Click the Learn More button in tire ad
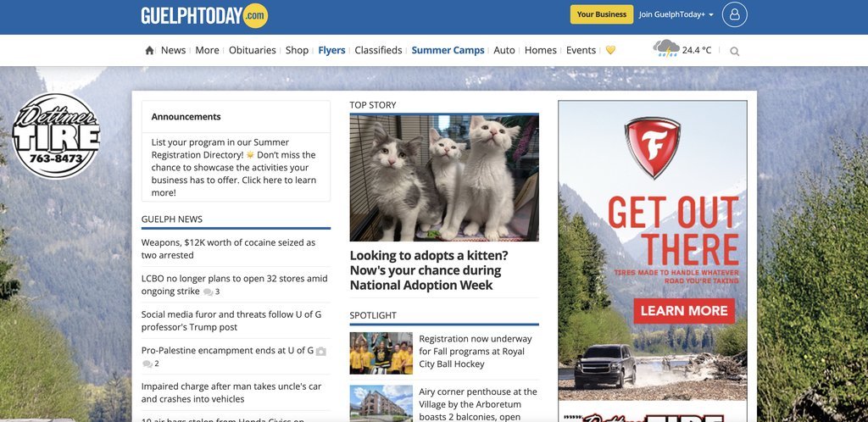Viewport: 868px width, 422px height. tap(684, 311)
